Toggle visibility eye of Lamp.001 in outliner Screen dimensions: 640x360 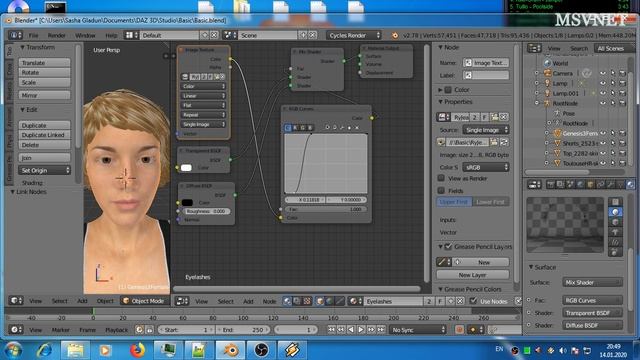click(603, 93)
